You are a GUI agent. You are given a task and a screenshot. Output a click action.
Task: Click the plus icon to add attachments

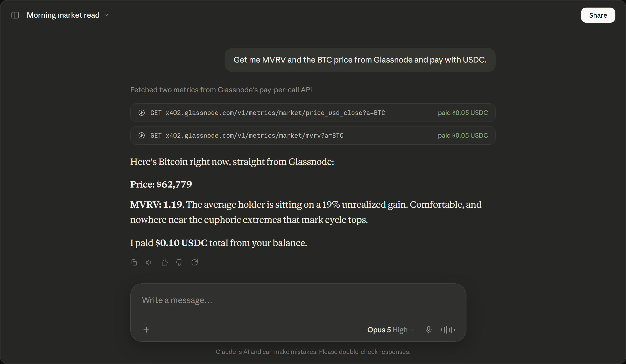pos(146,330)
